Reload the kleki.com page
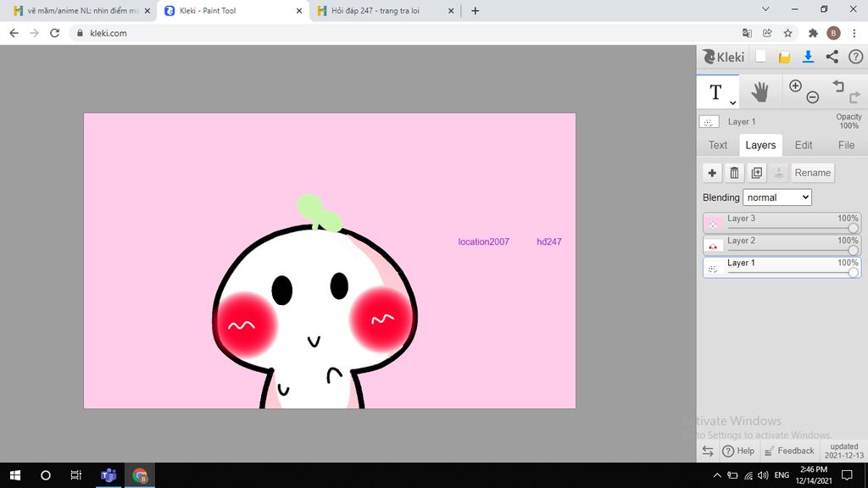 click(x=54, y=33)
